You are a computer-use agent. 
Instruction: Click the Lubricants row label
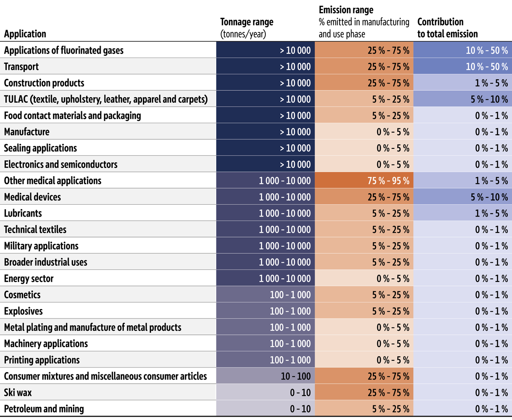(x=23, y=213)
